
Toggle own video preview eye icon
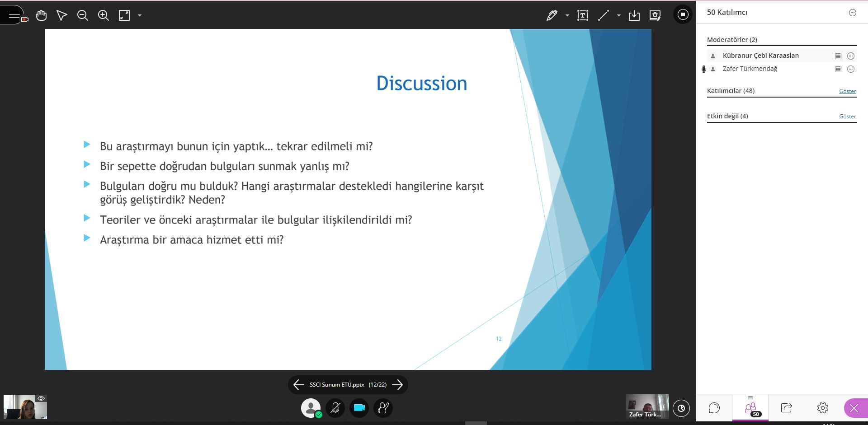coord(41,398)
